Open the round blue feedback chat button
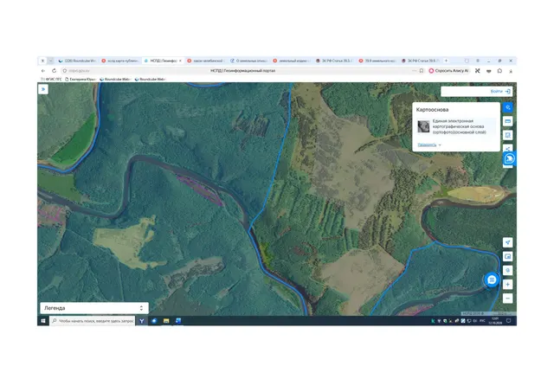This screenshot has height=392, width=554. pos(492,280)
